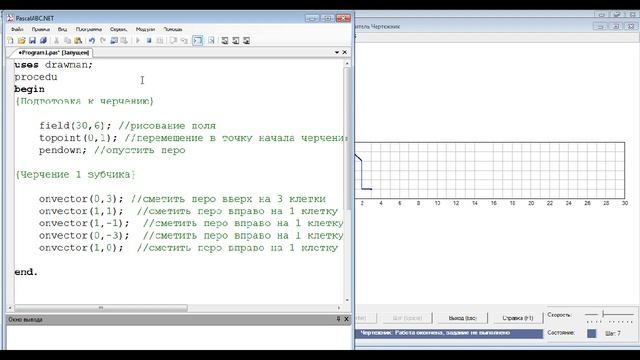Click the Справка (F1) button
Viewport: 640px width, 360px height.
pos(518,318)
